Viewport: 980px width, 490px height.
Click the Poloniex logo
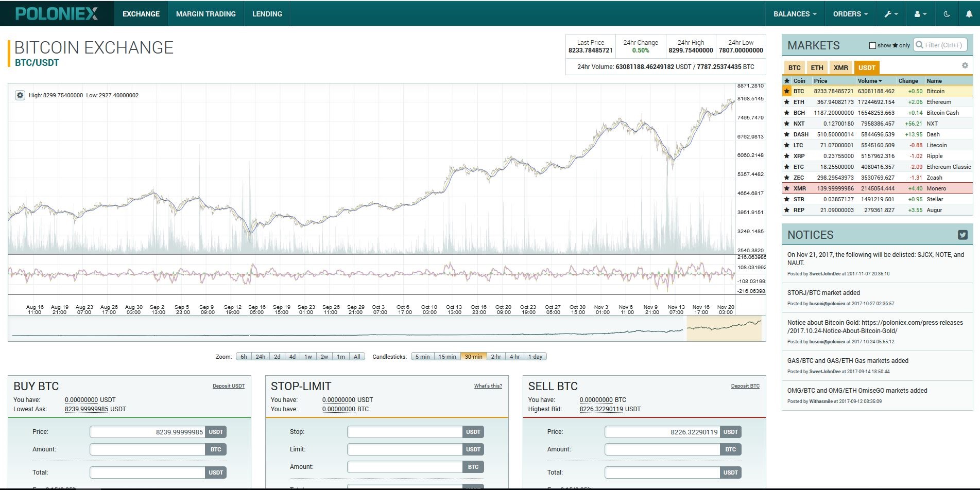coord(57,14)
